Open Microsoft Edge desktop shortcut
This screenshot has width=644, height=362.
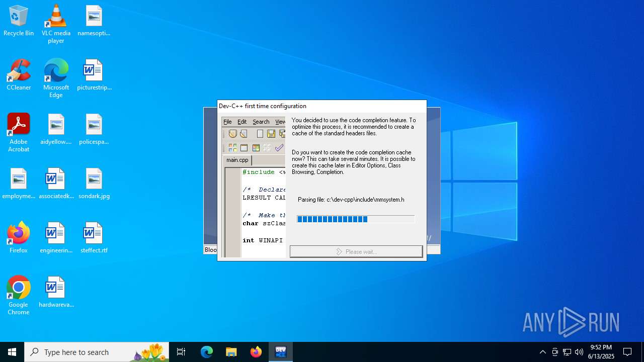[x=56, y=78]
